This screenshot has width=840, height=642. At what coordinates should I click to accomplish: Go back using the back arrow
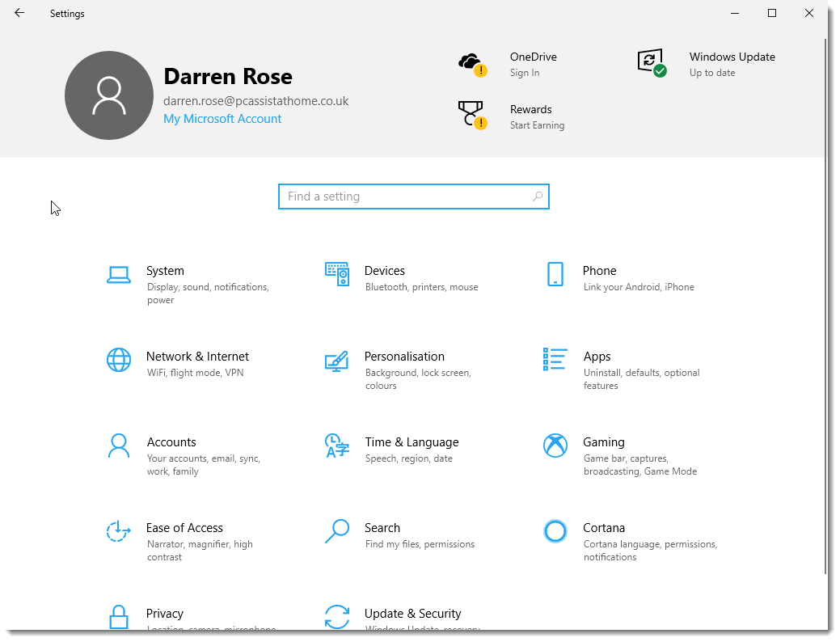pos(19,13)
